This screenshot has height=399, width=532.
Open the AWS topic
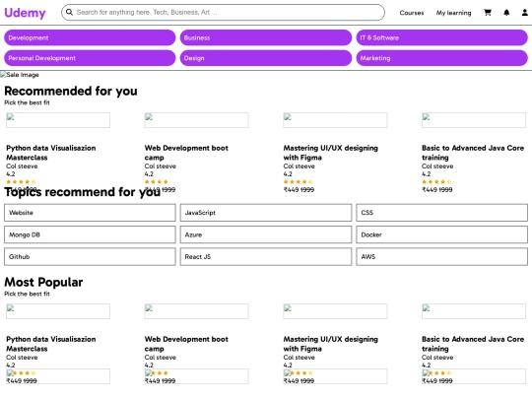tap(441, 257)
